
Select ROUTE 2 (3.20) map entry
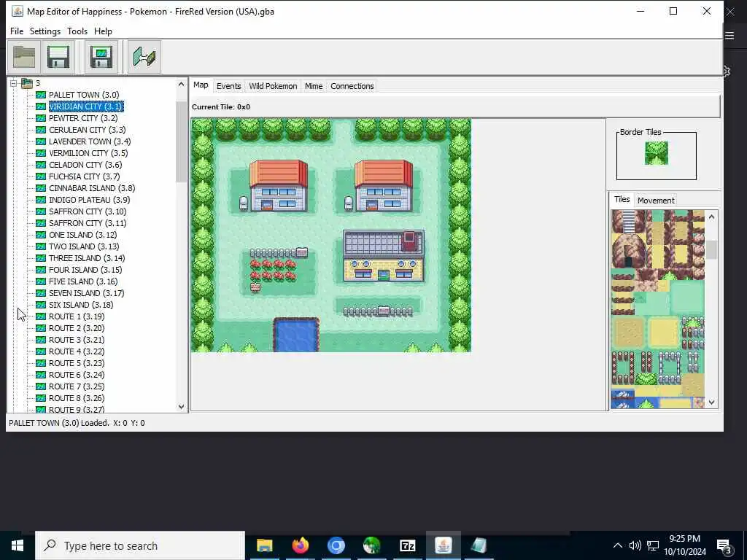pyautogui.click(x=76, y=328)
